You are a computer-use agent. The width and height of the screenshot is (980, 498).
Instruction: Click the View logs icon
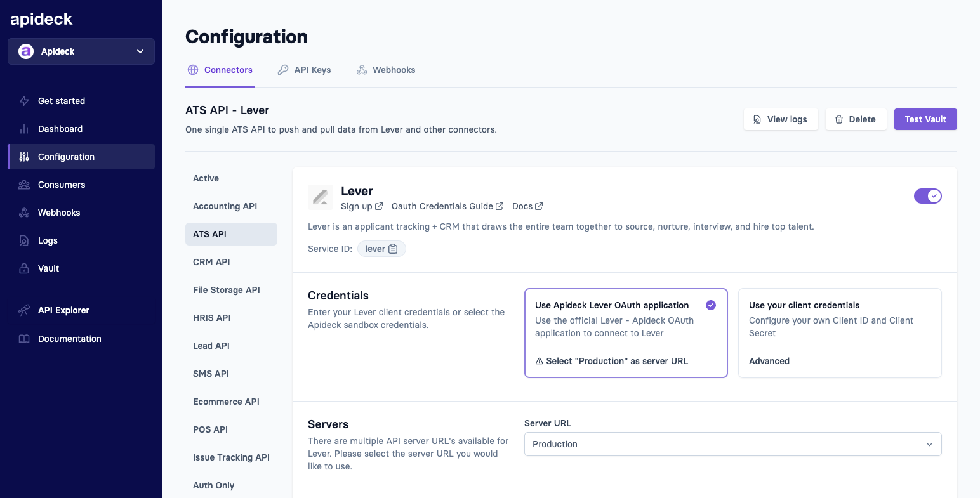pos(757,119)
